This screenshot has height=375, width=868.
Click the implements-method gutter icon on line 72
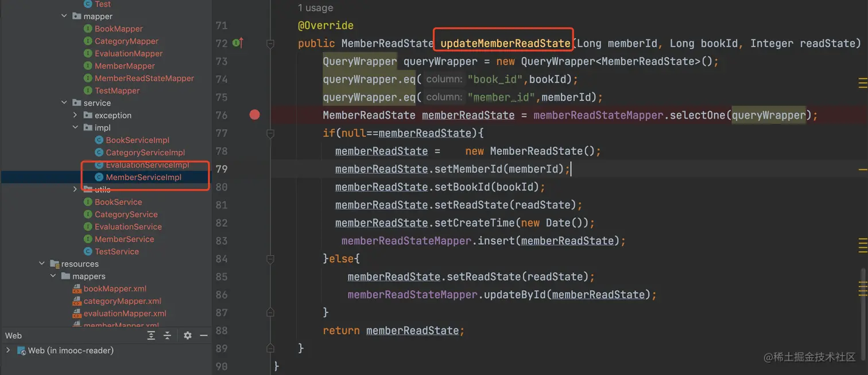[x=238, y=43]
